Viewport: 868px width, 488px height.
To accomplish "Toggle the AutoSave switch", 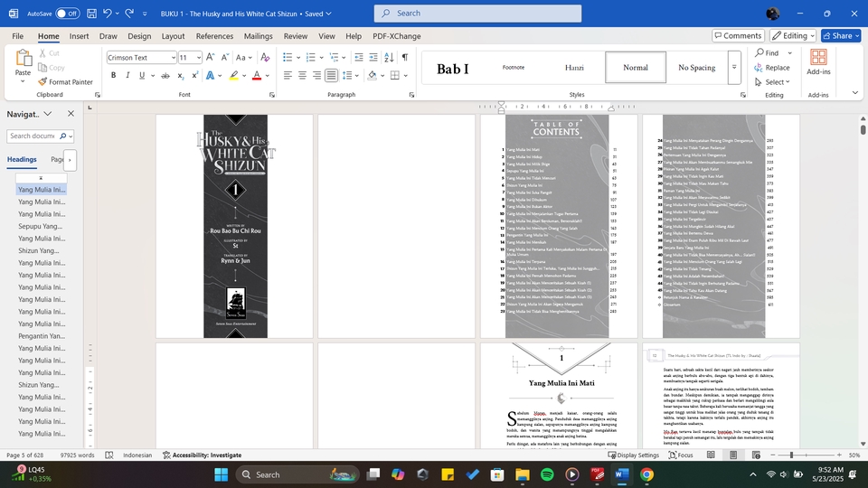I will 68,14.
